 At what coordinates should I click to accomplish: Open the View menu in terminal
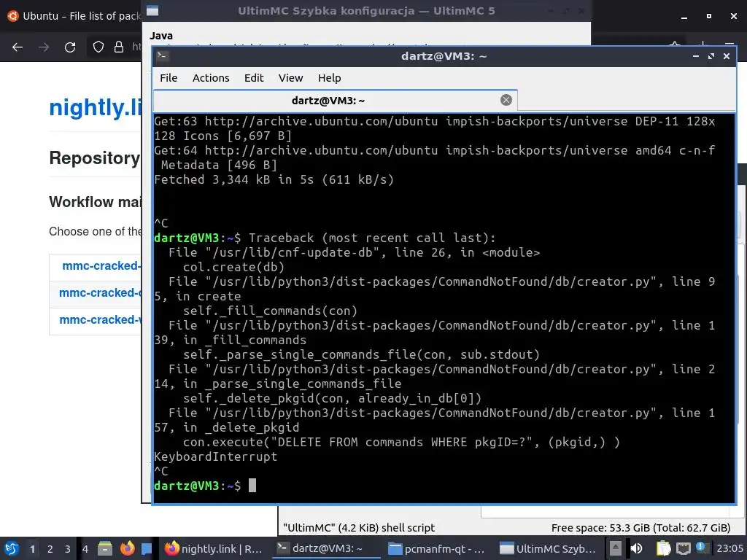[290, 77]
